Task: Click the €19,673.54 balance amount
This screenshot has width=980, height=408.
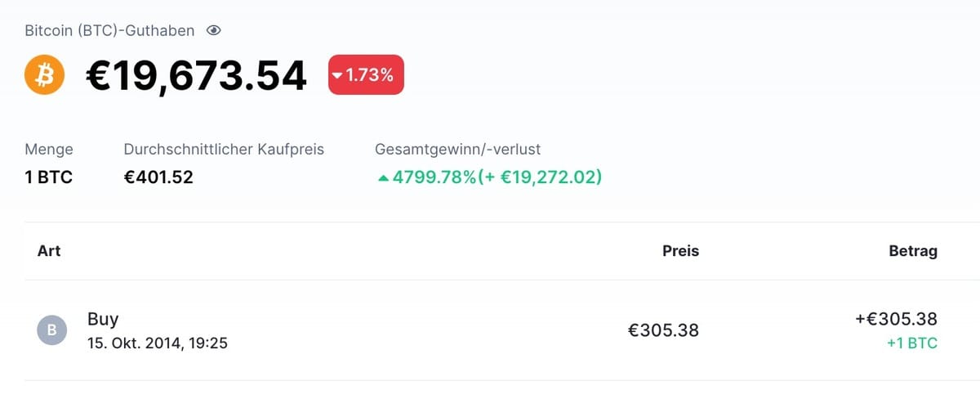Action: (197, 76)
